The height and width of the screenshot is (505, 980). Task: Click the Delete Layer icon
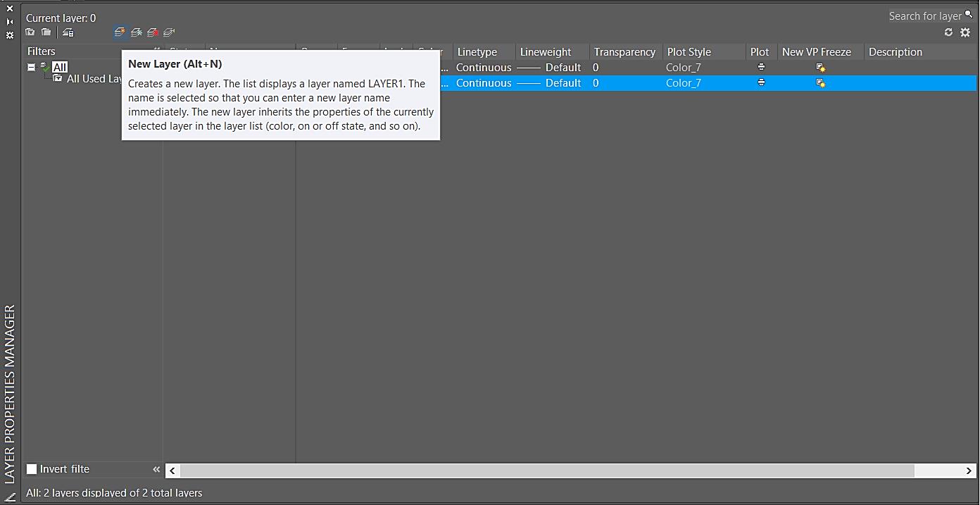point(153,32)
